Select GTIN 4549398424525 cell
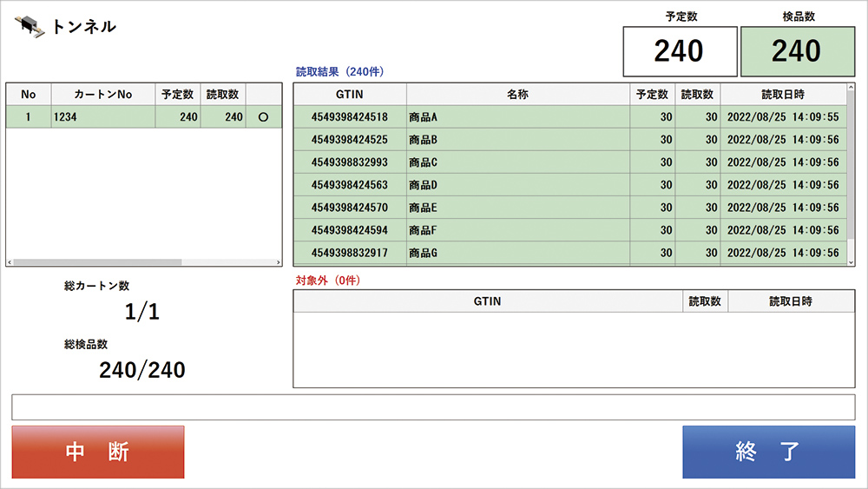868x489 pixels. click(x=350, y=140)
